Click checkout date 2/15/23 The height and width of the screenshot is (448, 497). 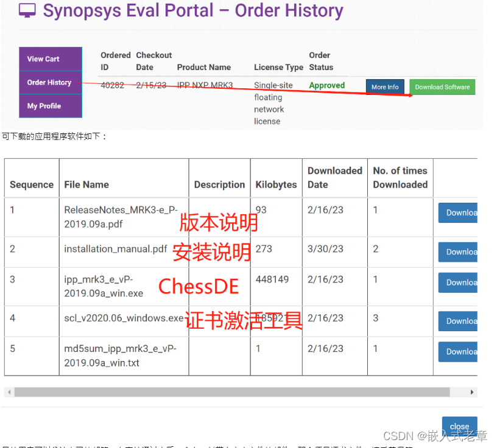151,85
